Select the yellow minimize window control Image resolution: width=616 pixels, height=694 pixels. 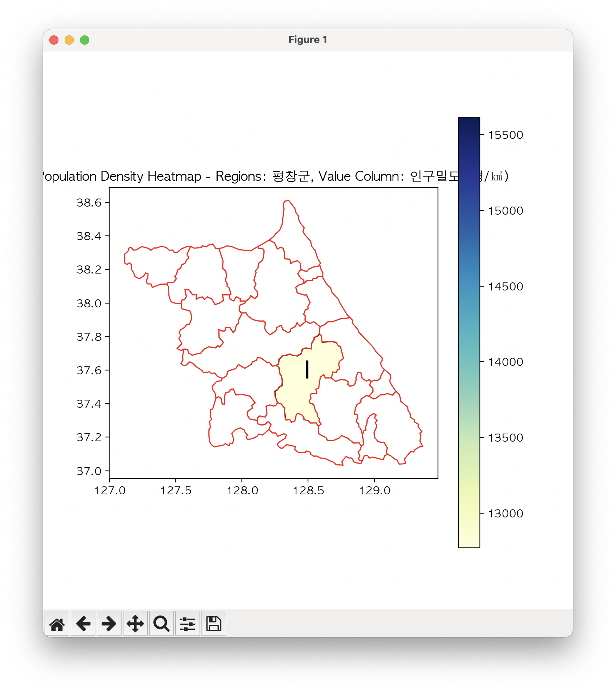tap(69, 40)
